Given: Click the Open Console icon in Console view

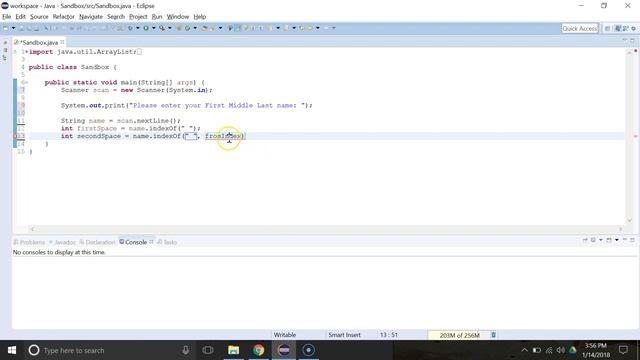Looking at the screenshot, I should point(609,240).
